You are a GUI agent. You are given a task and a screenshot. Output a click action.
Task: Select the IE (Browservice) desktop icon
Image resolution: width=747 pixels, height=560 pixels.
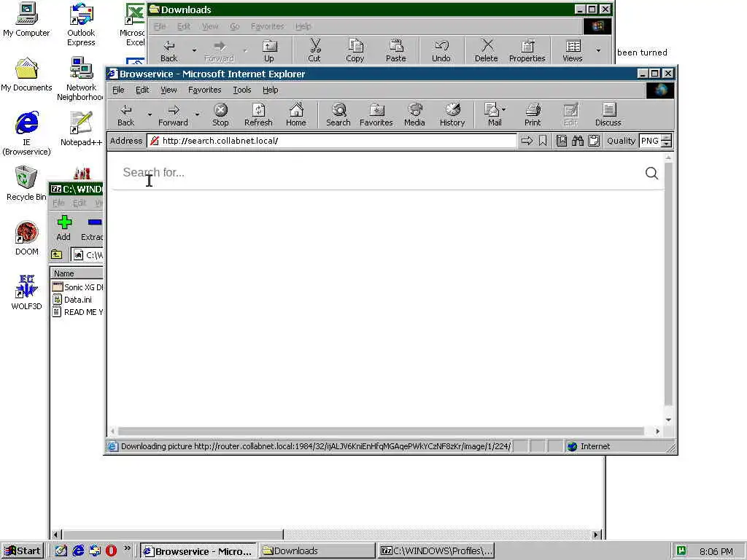pos(26,133)
